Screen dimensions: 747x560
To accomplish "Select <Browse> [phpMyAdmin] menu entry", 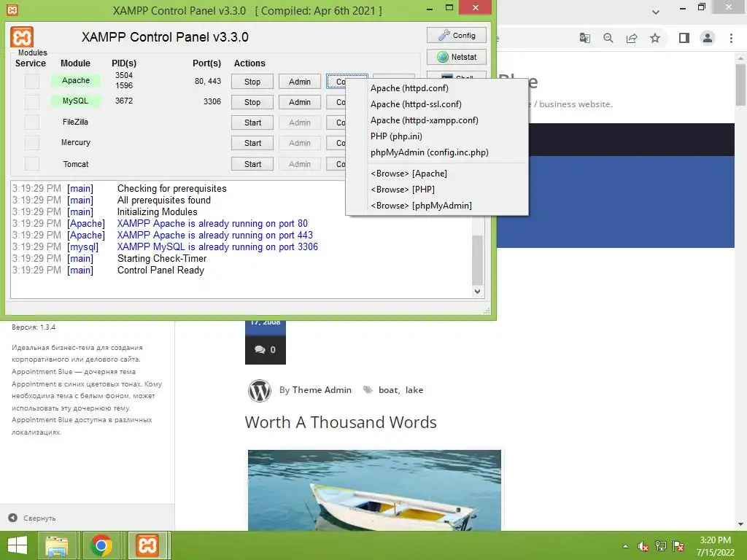I will (437, 206).
